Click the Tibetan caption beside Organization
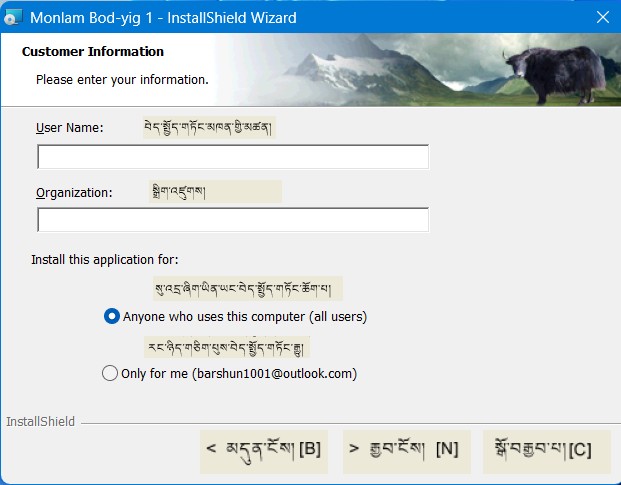This screenshot has width=621, height=485. point(215,192)
